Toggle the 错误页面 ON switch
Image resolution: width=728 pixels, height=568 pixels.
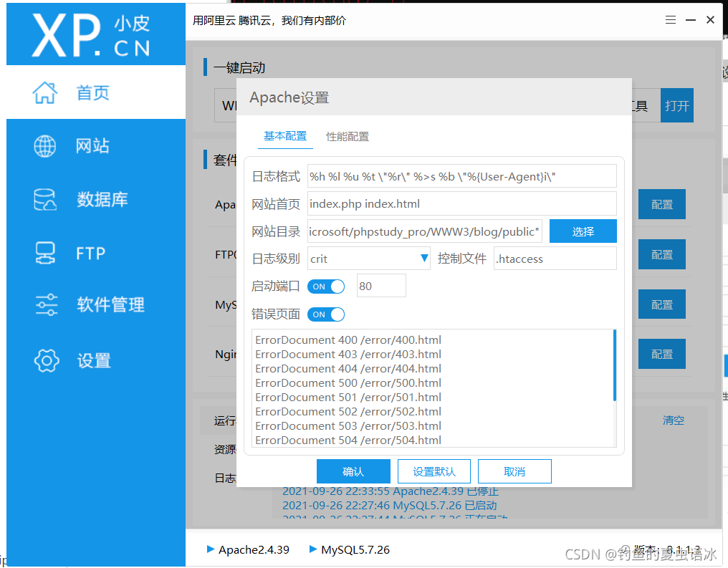tap(326, 314)
